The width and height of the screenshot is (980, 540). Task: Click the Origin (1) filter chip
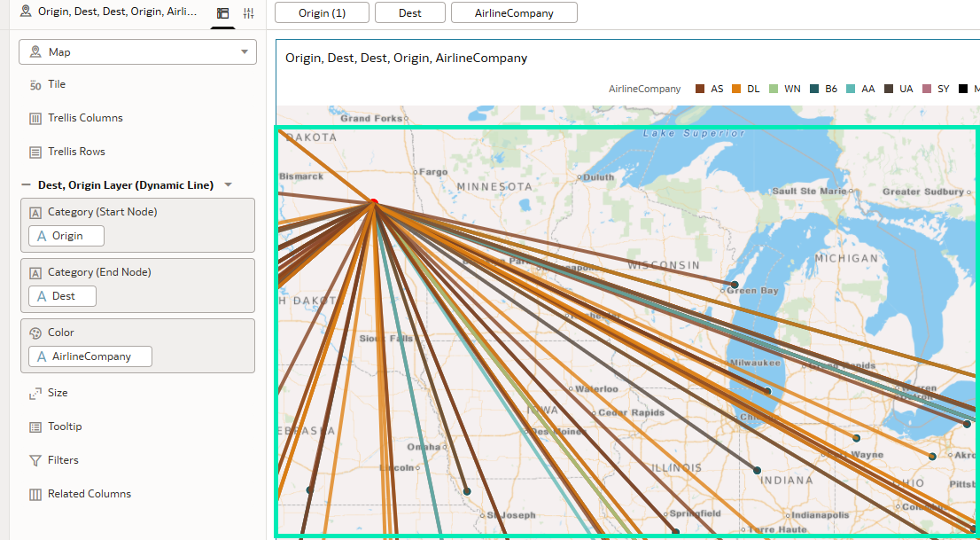coord(322,13)
